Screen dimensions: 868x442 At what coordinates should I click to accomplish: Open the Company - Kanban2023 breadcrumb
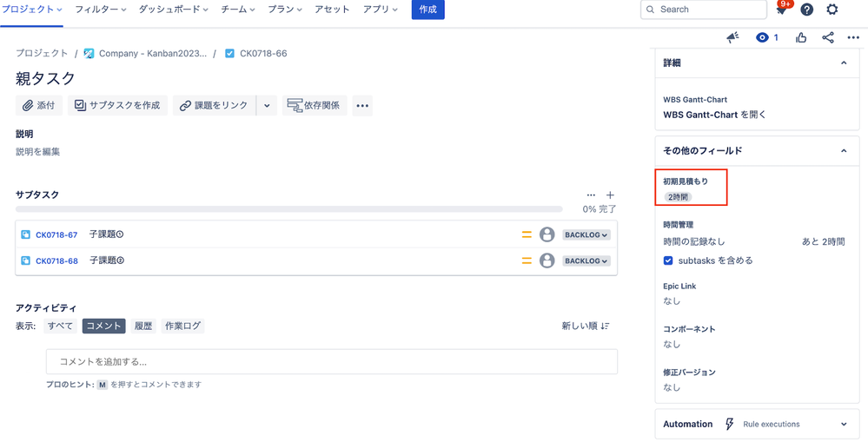[x=153, y=54]
